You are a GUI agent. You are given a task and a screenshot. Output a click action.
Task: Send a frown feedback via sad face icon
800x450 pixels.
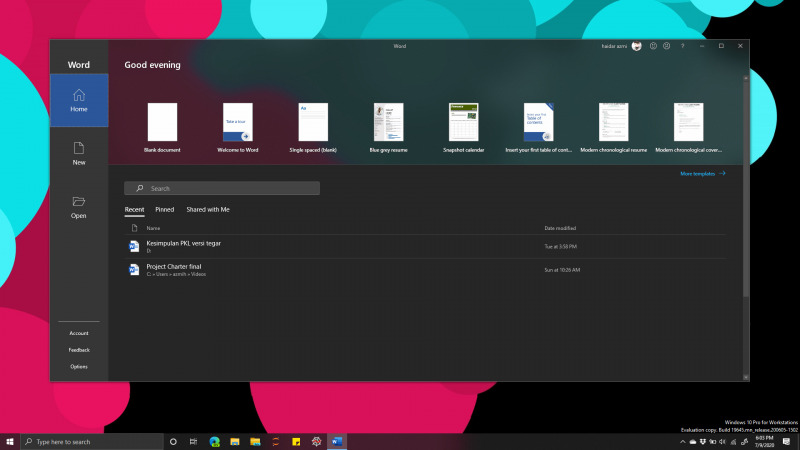click(666, 46)
